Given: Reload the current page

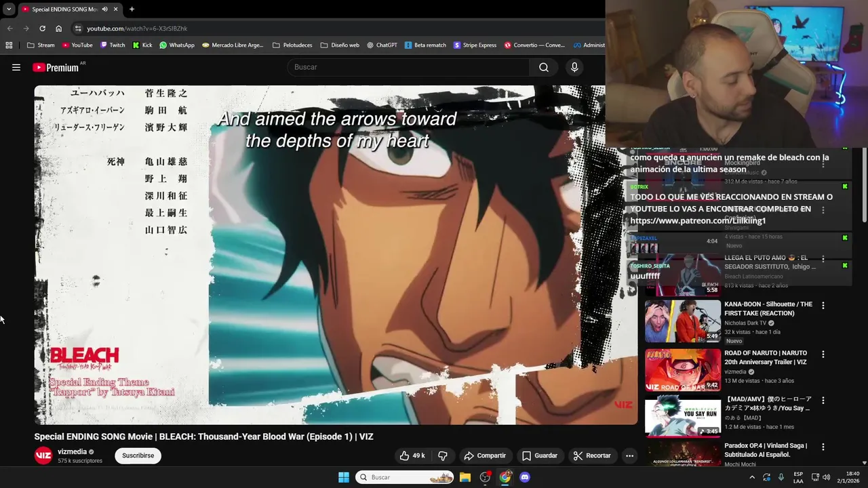Looking at the screenshot, I should tap(42, 28).
